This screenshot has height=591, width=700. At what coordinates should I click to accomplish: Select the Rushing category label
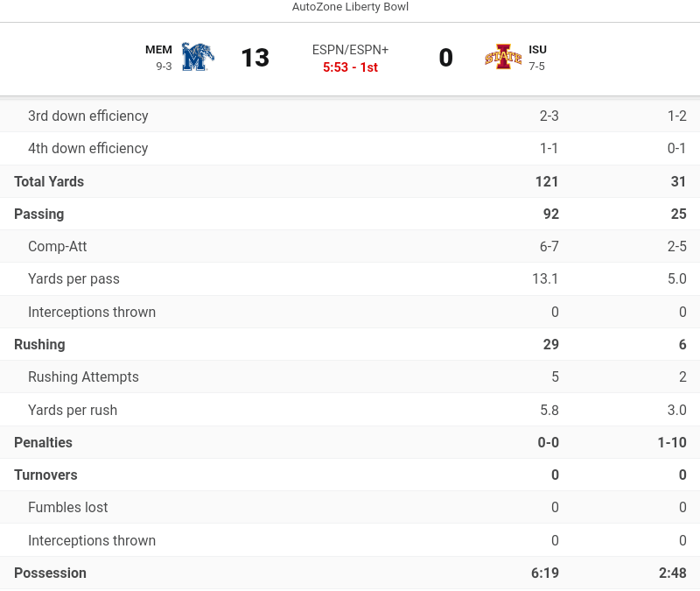(39, 344)
